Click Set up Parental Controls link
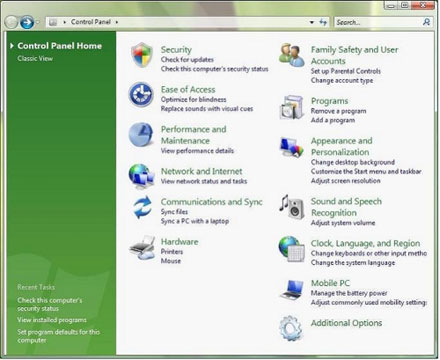The image size is (440, 360). click(345, 71)
